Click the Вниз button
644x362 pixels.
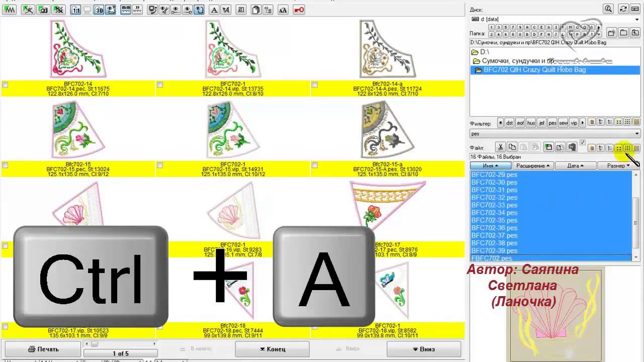click(x=424, y=349)
